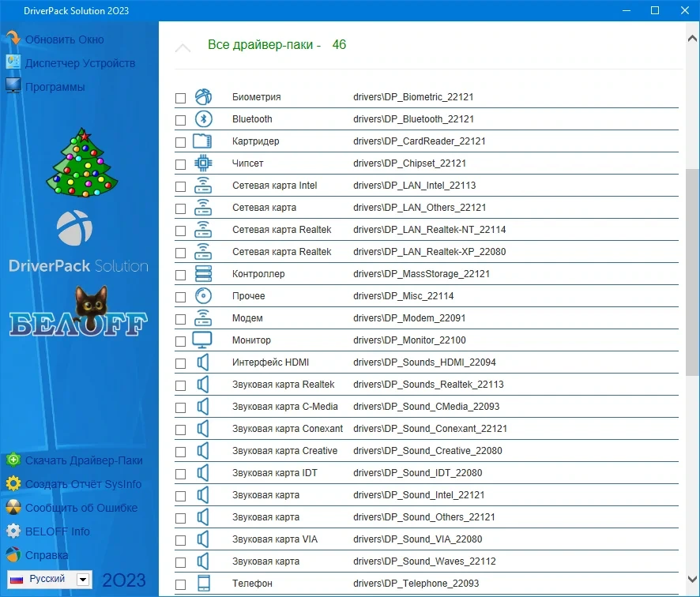Click the vertical scrollbar thumb
The height and width of the screenshot is (597, 700).
(x=692, y=272)
